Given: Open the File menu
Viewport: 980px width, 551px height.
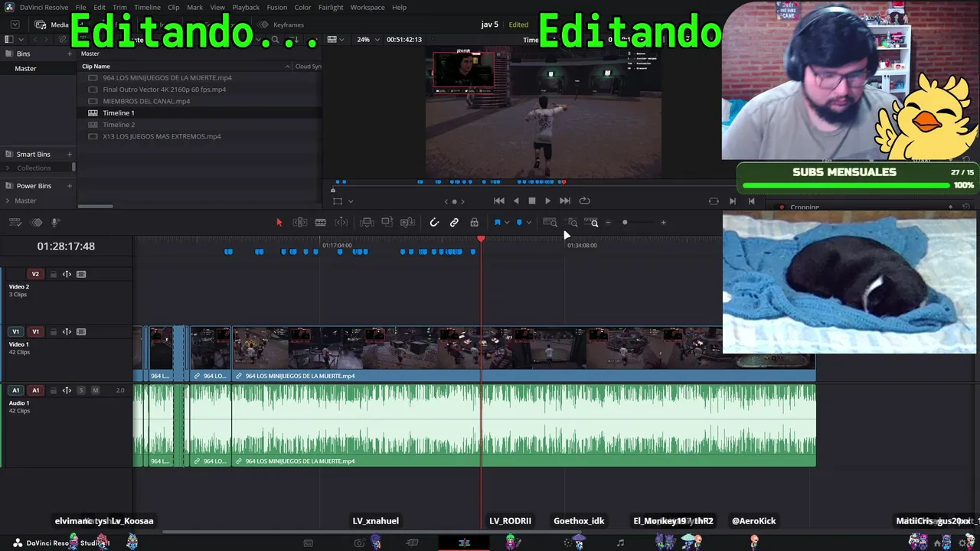Looking at the screenshot, I should 80,8.
